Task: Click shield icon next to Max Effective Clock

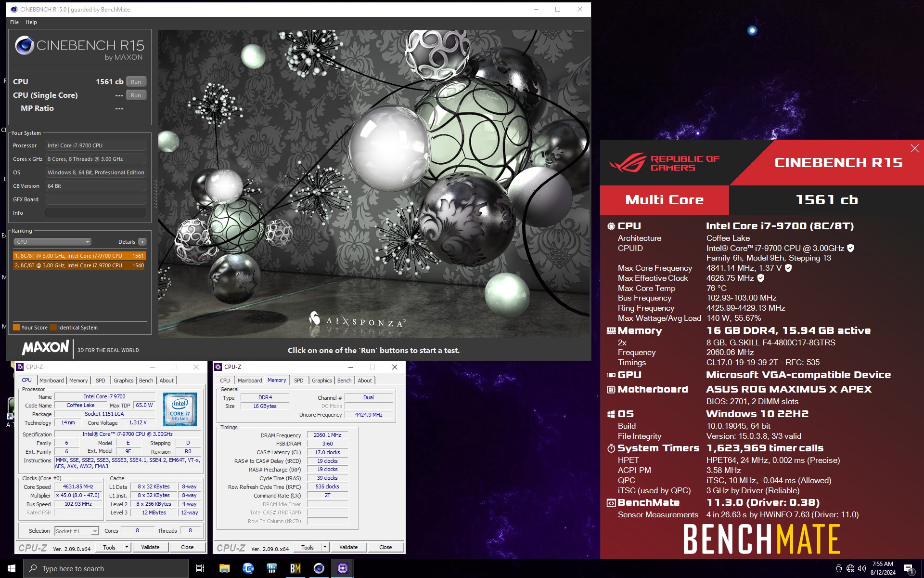Action: [761, 278]
